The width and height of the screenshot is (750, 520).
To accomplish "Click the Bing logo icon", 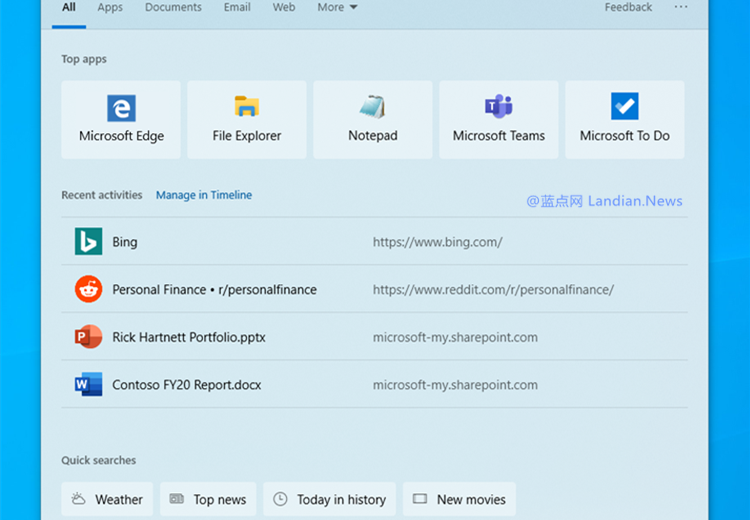I will click(x=88, y=241).
